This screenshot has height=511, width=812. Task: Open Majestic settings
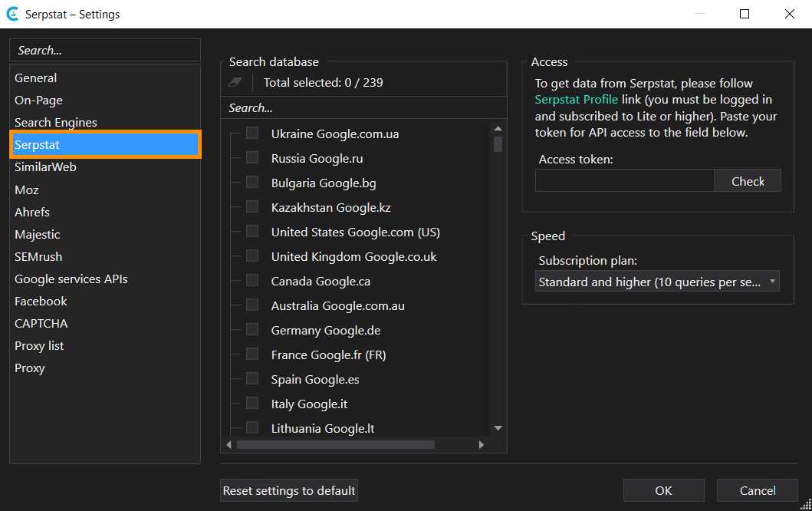click(104, 234)
